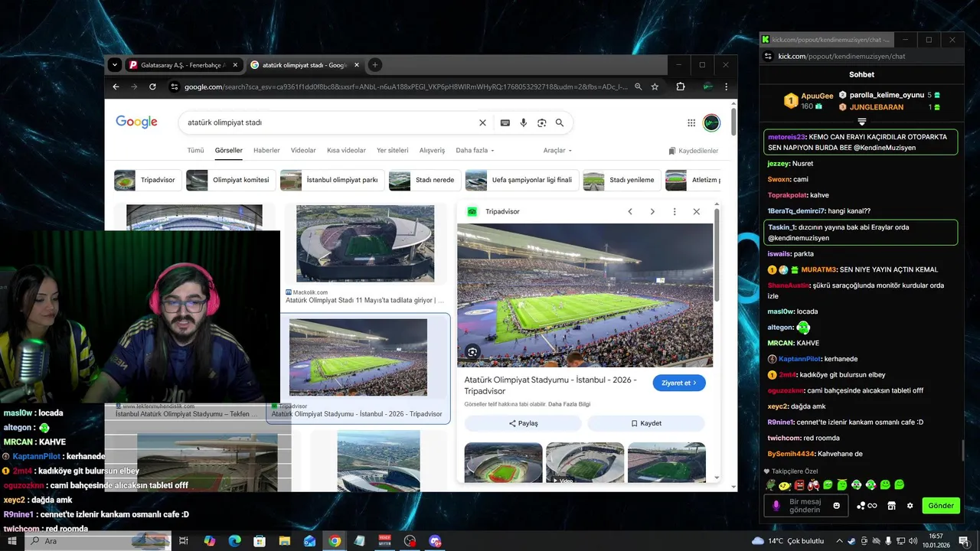
Task: Click the Chrome zoom magnifier in address bar
Action: pyautogui.click(x=638, y=86)
